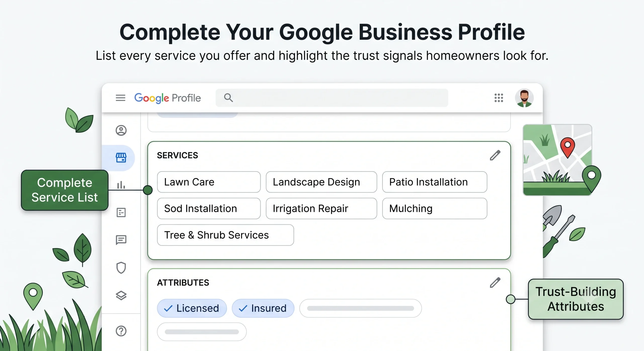Select the Lawn Care service chip
The width and height of the screenshot is (644, 351).
coord(209,182)
